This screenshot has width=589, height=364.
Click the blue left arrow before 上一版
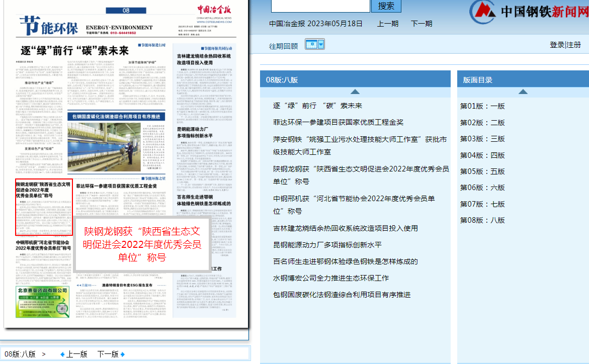[x=62, y=354]
